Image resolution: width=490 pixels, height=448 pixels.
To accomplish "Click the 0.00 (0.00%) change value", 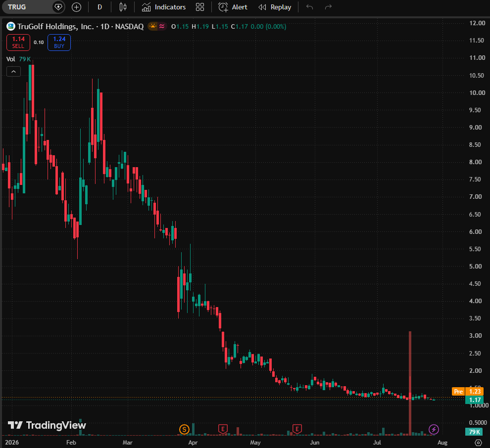I will (268, 27).
